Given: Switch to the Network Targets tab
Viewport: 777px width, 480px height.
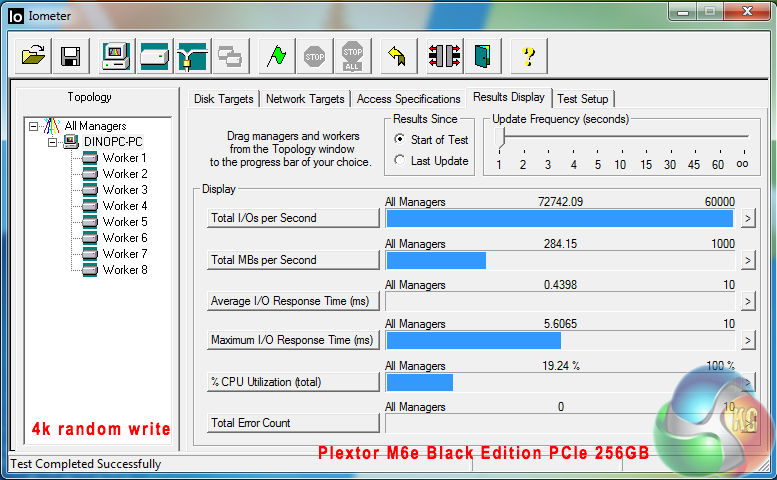Looking at the screenshot, I should click(305, 99).
